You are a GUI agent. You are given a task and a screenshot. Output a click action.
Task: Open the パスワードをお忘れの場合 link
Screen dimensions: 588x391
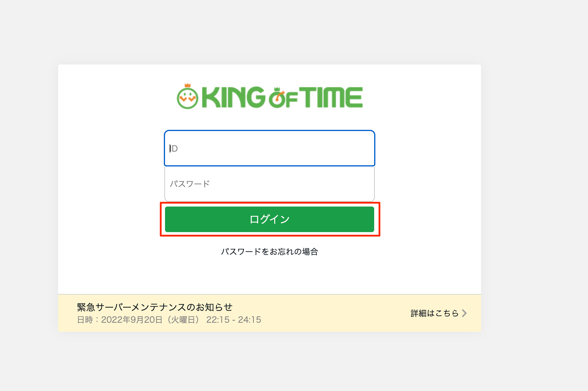(x=270, y=252)
